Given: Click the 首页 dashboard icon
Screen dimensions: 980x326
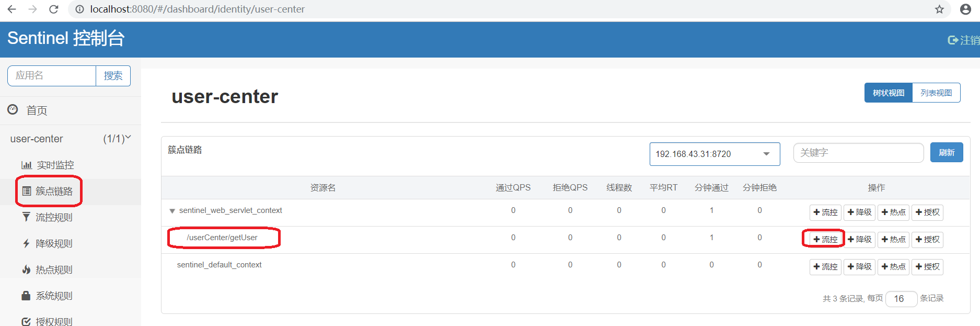Looking at the screenshot, I should 13,110.
